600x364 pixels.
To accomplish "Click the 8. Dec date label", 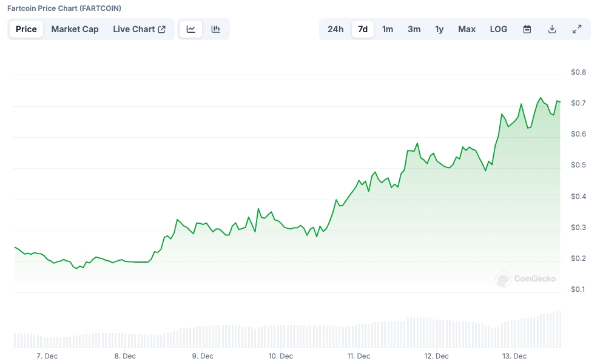I will click(x=125, y=356).
